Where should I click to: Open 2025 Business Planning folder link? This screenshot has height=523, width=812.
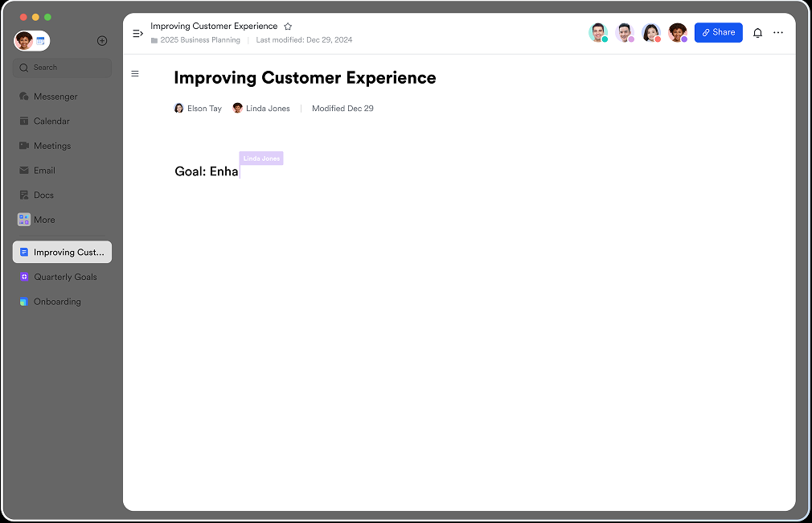(x=199, y=40)
